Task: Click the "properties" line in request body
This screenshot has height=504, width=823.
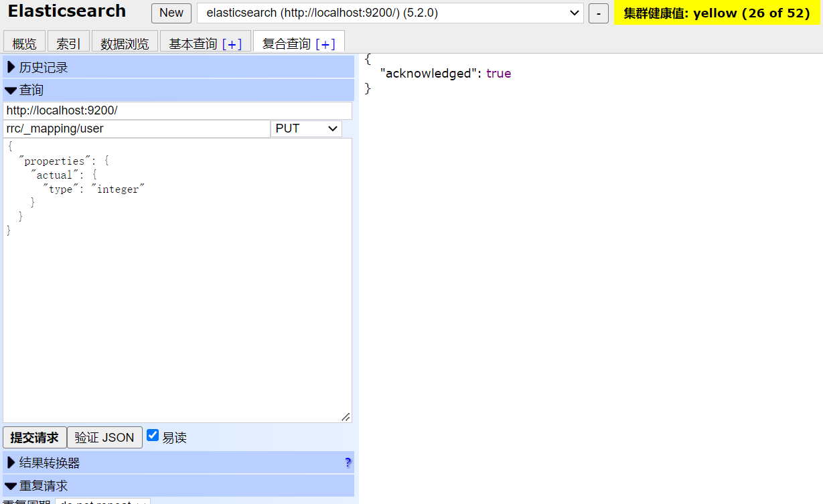Action: coord(64,161)
